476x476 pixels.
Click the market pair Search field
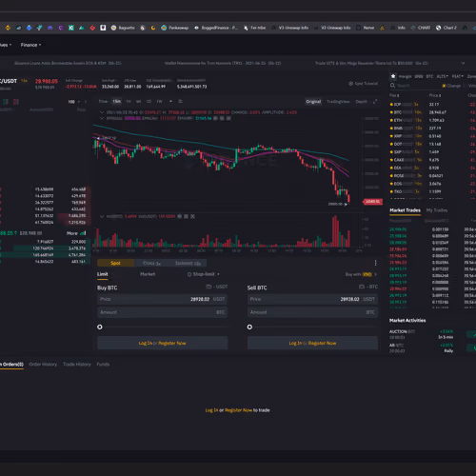(x=412, y=86)
